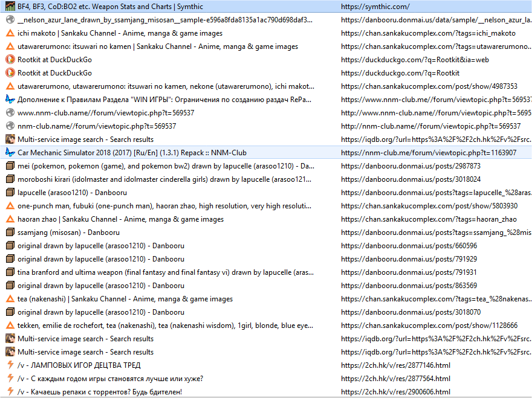This screenshot has height=398, width=532.
Task: Click the 2ch lightning icon for ЛАМПОВЫХ ИГОР ДЕЦТВА ТРЕД
Action: click(x=10, y=365)
